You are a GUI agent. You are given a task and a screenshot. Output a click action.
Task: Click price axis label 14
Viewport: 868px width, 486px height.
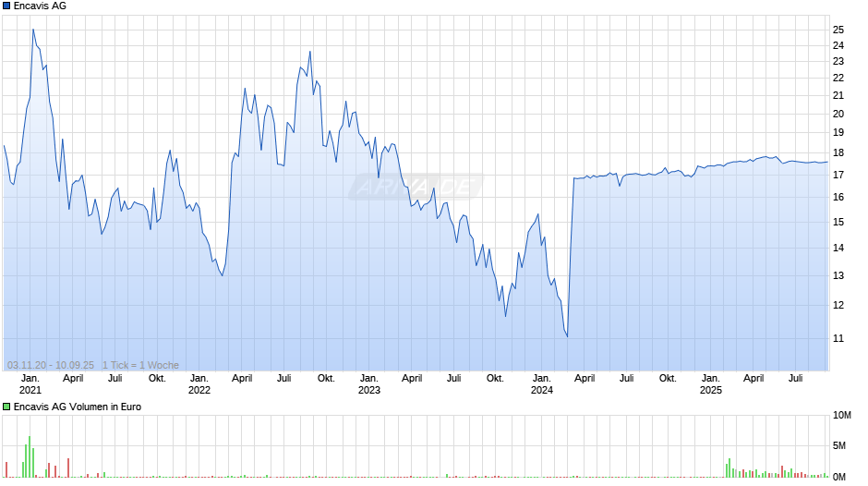pyautogui.click(x=838, y=249)
